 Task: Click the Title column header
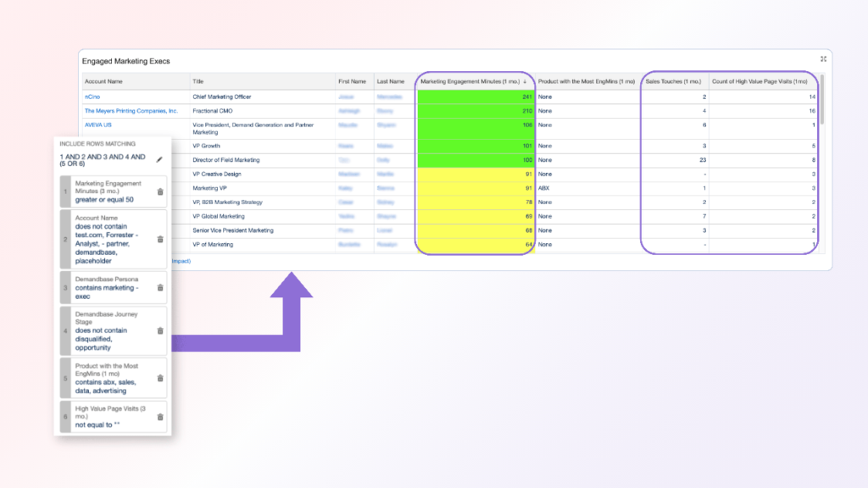[x=198, y=81]
